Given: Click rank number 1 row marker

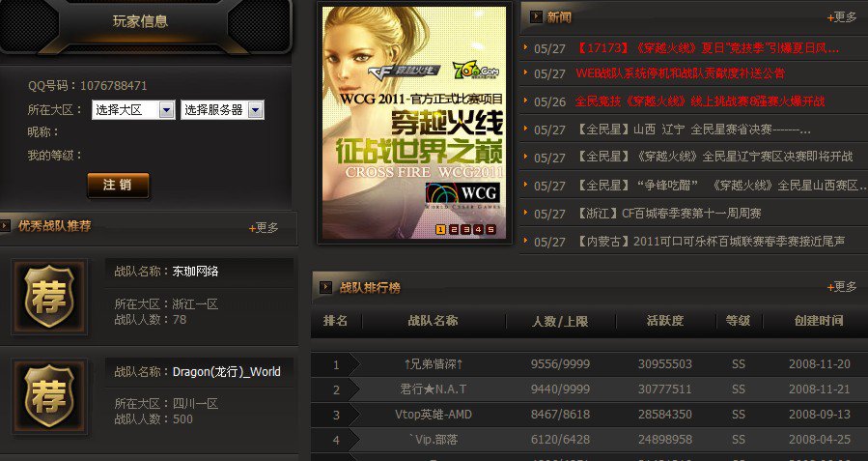Looking at the screenshot, I should tap(336, 364).
